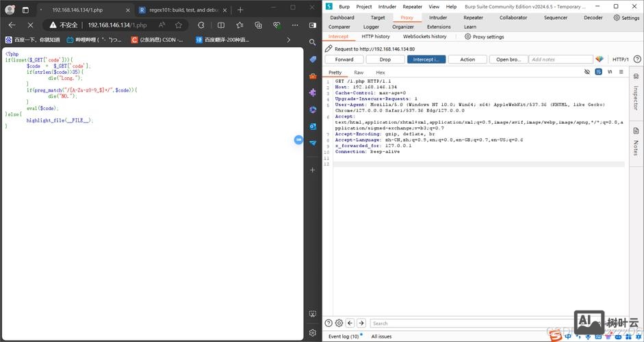644x342 pixels.
Task: Open Read aloud icon in address bar
Action: pos(162,25)
